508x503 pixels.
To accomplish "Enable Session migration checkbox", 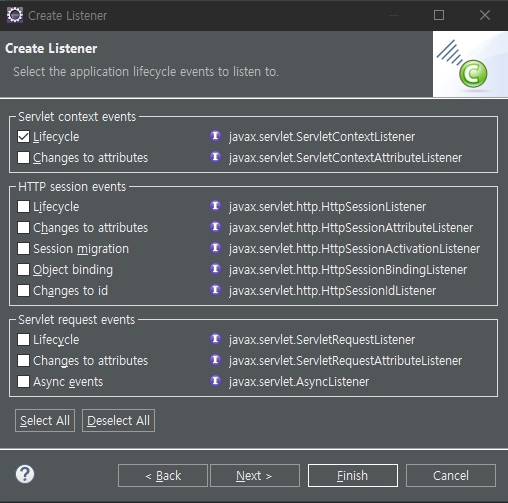I will [23, 249].
